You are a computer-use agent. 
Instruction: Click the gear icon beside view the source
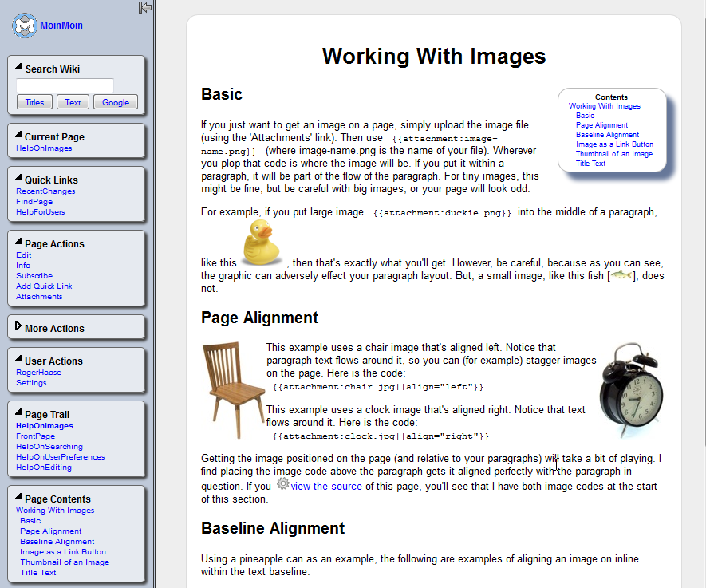click(282, 484)
